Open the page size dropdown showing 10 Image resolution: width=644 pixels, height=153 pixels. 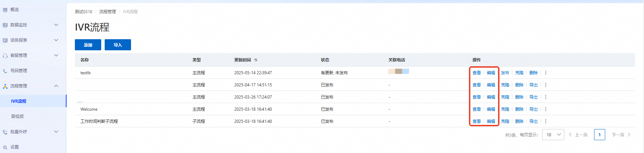click(553, 135)
